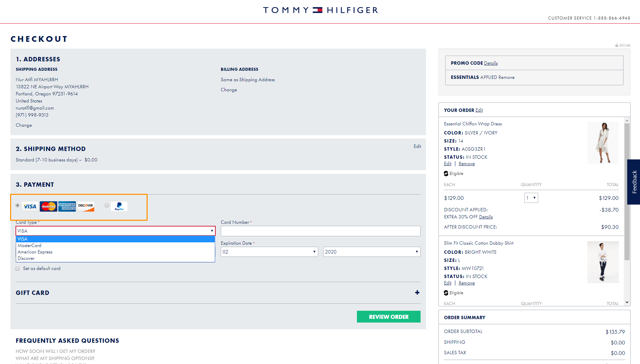The width and height of the screenshot is (640, 364).
Task: Click the Gift Card heading
Action: click(32, 293)
